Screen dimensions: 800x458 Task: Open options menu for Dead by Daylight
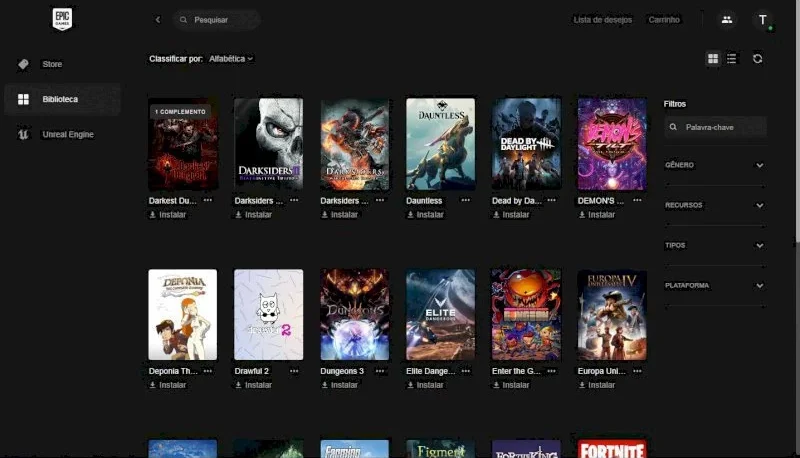[x=552, y=200]
